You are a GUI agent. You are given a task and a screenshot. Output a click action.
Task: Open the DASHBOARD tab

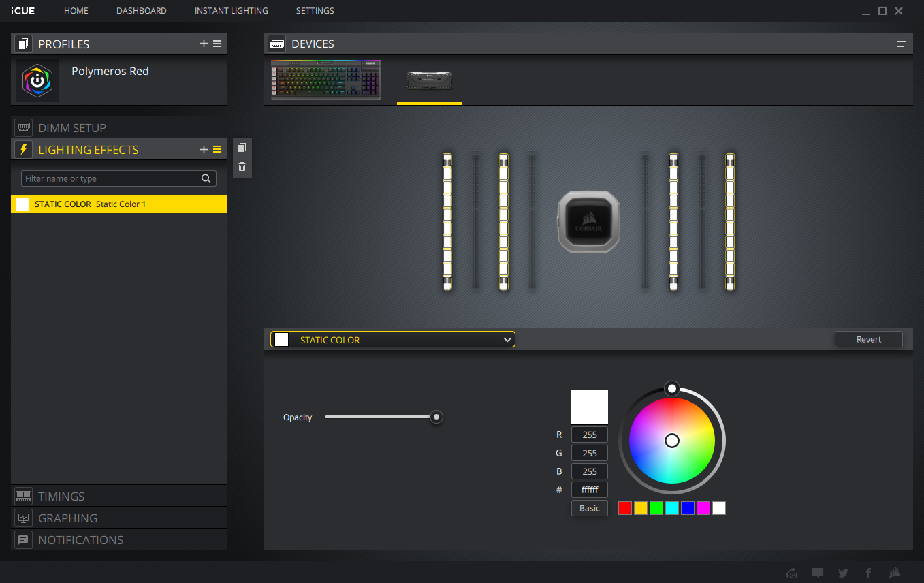141,11
